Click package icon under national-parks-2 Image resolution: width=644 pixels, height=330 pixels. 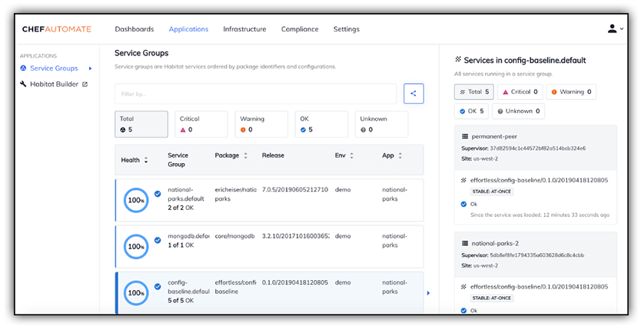(x=463, y=286)
